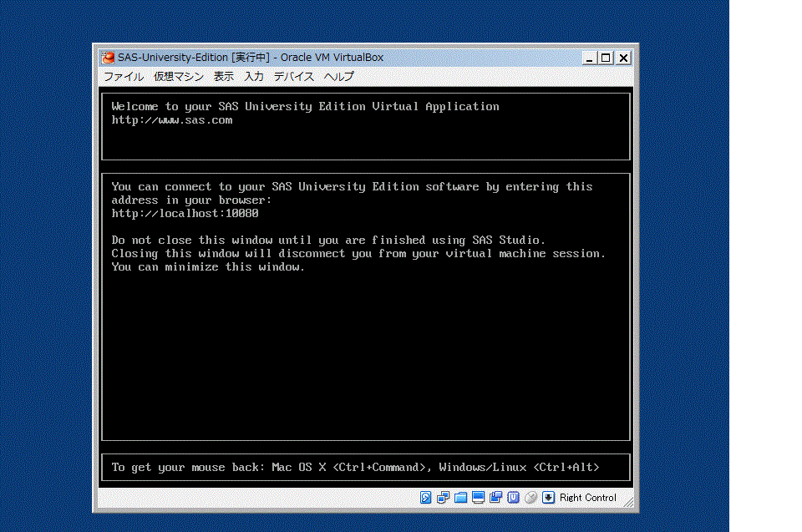Open the デバイス menu
Screen dimensions: 802x532
tap(293, 76)
